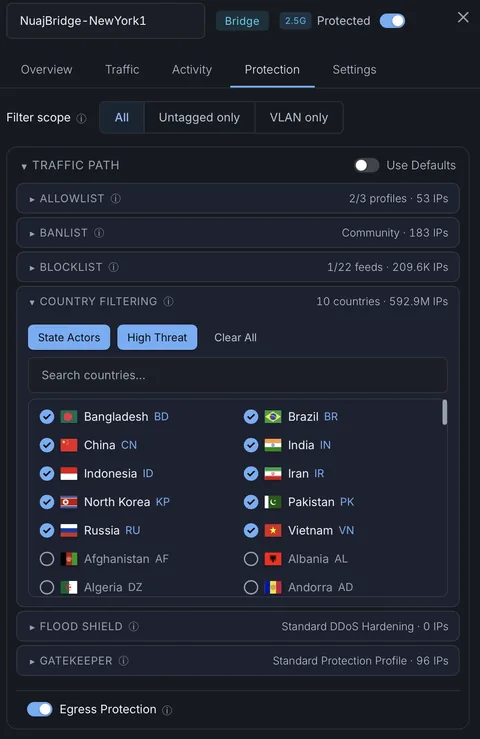Collapse the Traffic Path section

coord(24,166)
